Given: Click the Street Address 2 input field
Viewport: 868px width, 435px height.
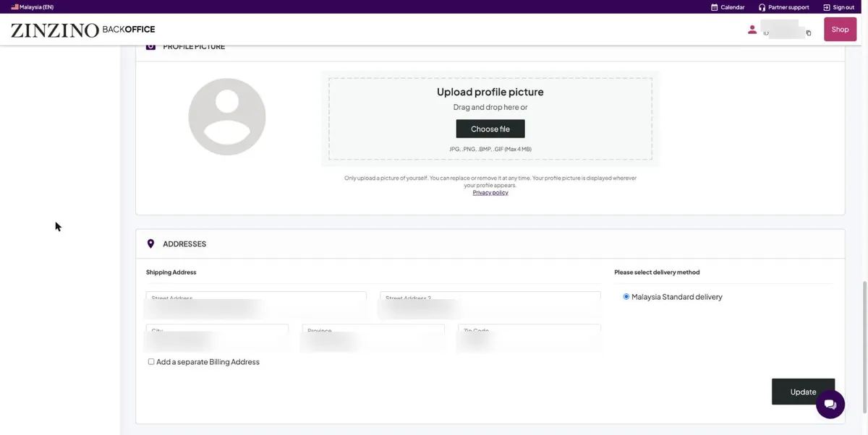Looking at the screenshot, I should pyautogui.click(x=490, y=305).
